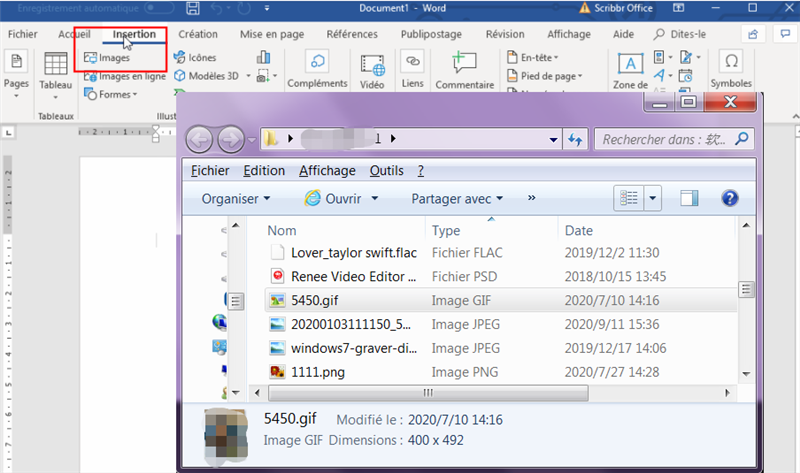This screenshot has height=473, width=800.
Task: Click the Explorer refresh arrows button
Action: (x=576, y=139)
